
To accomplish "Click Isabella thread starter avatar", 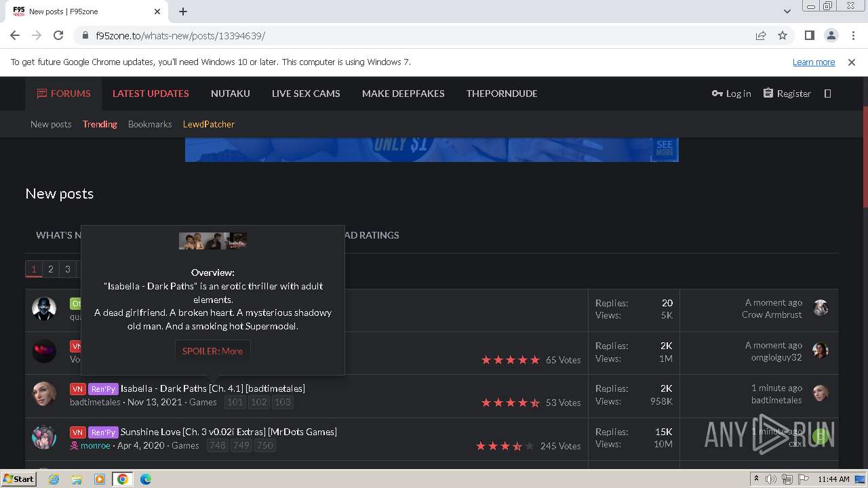I will (44, 394).
